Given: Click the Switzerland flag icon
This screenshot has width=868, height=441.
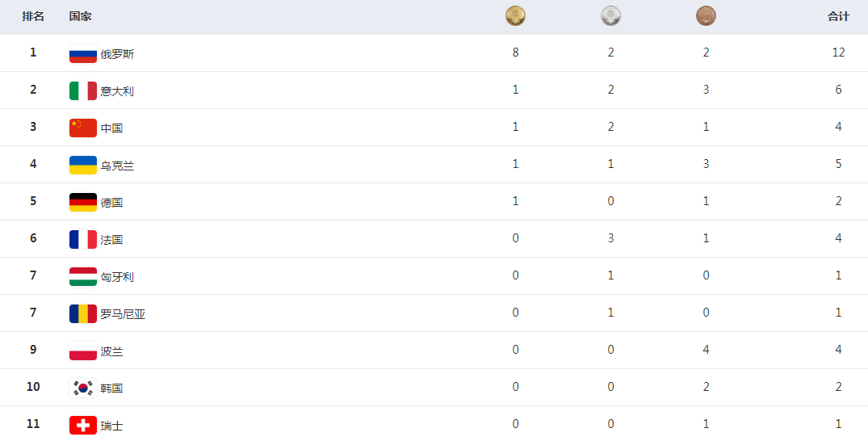Looking at the screenshot, I should click(x=83, y=425).
